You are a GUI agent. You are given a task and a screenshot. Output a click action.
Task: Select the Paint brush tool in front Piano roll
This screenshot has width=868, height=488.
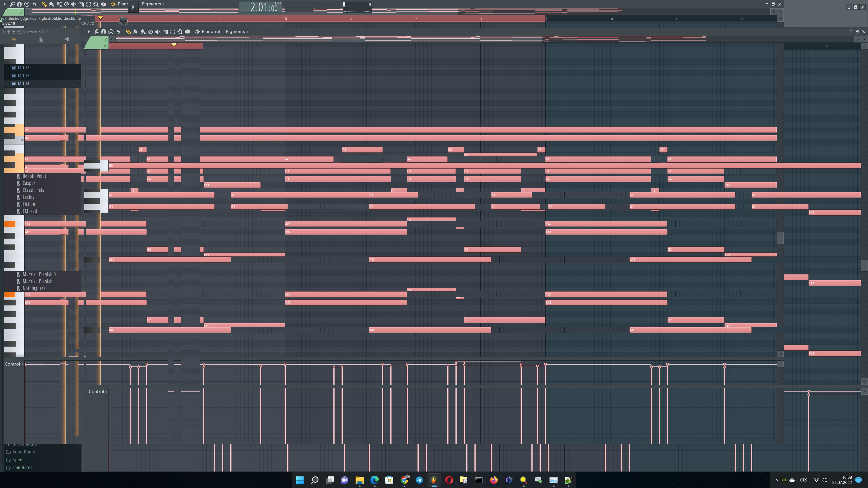click(135, 32)
